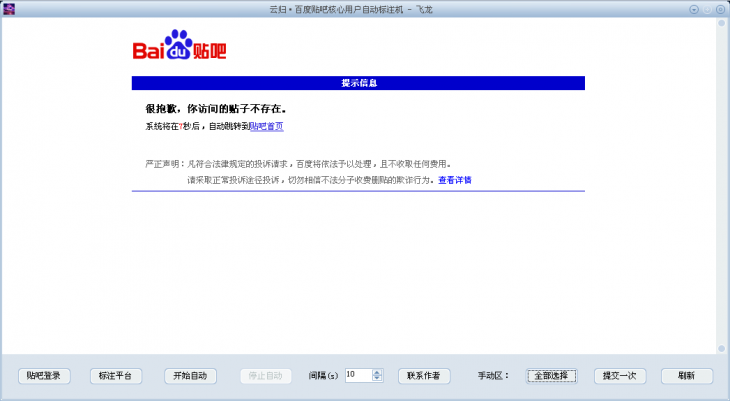The width and height of the screenshot is (730, 401).
Task: Click the disabled 停止自动 button
Action: point(266,376)
